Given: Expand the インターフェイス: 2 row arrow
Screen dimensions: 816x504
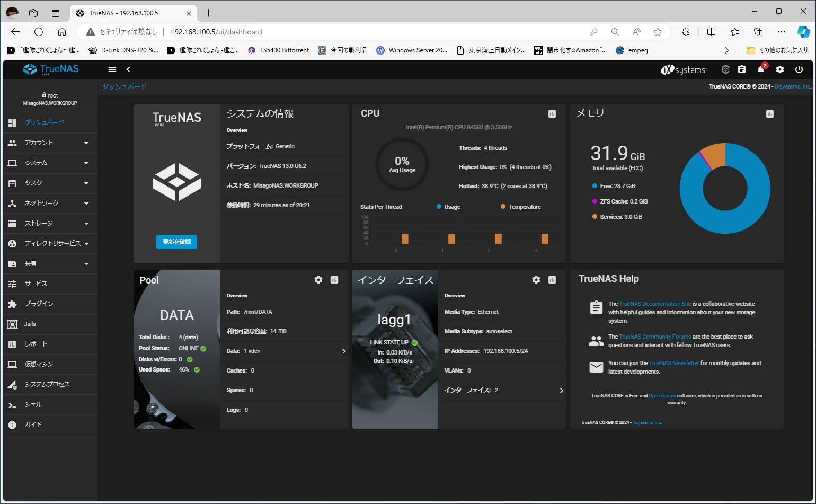Looking at the screenshot, I should tap(562, 391).
